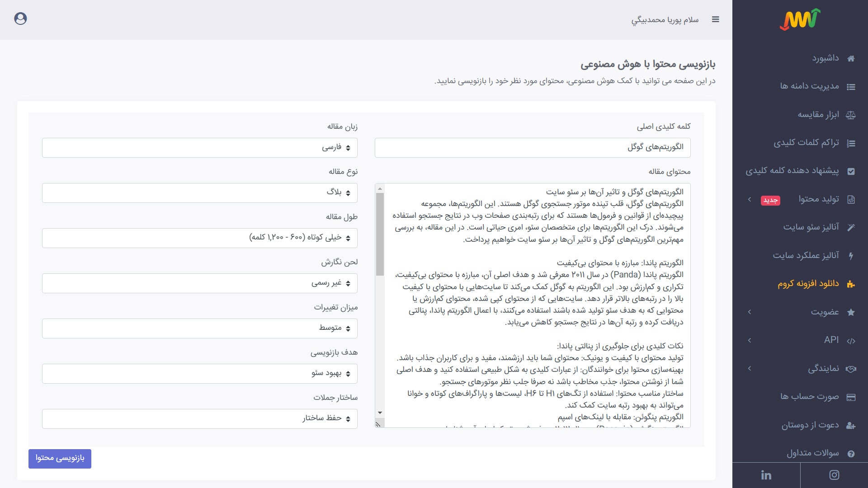Open آنالیز سئو سایت menu item
This screenshot has height=488, width=868.
click(811, 227)
